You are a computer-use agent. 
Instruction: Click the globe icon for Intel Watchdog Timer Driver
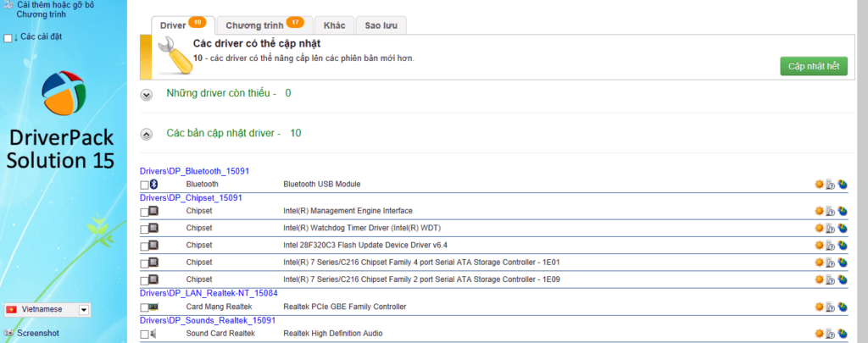pos(843,229)
